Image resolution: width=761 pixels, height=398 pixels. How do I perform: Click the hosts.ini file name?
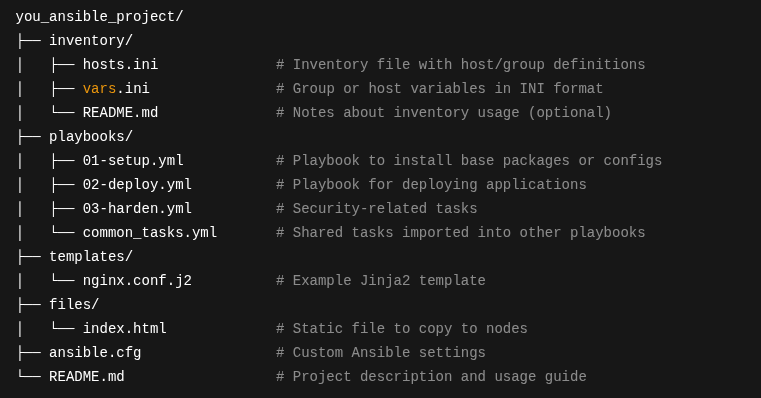[120, 64]
